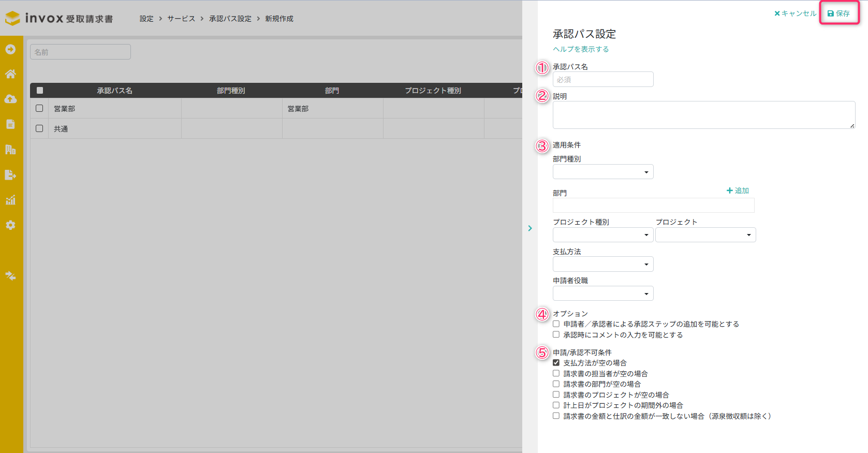Enable 承認時にコメントの入力を可能とする option
The height and width of the screenshot is (453, 868).
556,335
